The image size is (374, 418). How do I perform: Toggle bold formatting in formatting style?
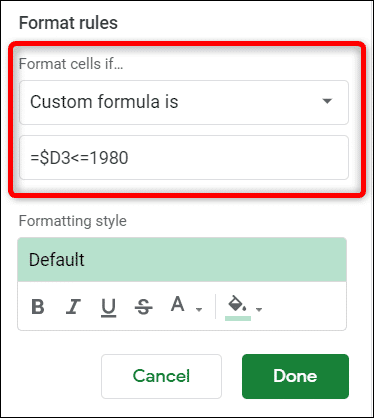38,307
